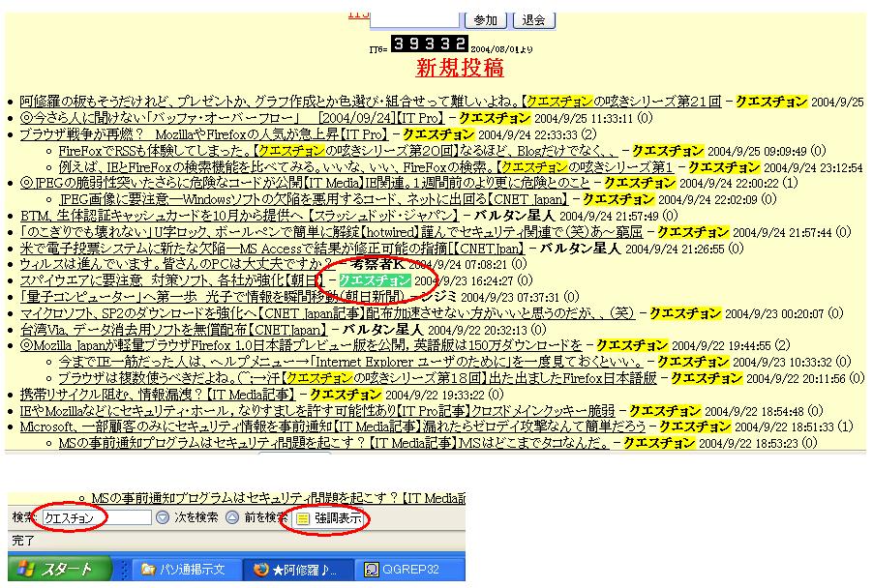The width and height of the screenshot is (873, 588).
Task: Open post BTM、生体認証キャッシュカードを10月から提供へ
Action: 239,216
